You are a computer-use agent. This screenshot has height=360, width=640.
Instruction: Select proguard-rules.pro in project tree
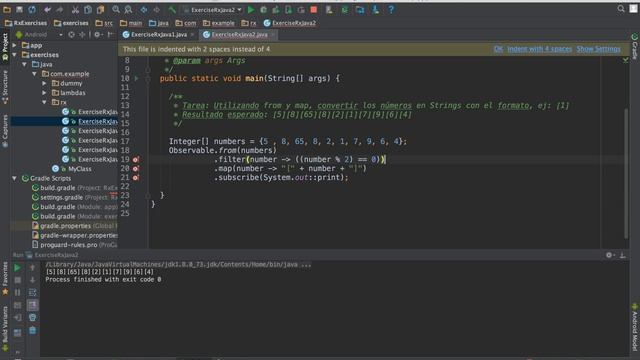74,245
